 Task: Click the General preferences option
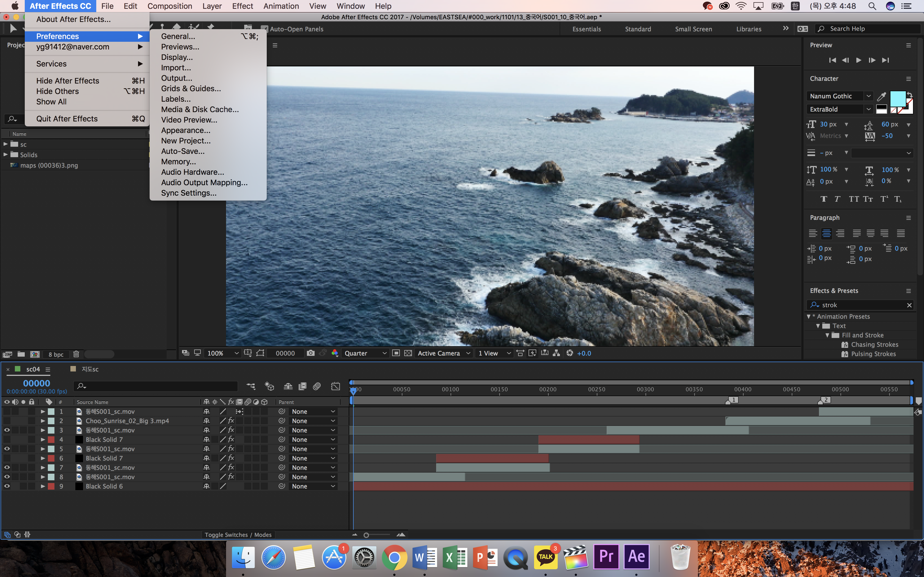click(178, 36)
